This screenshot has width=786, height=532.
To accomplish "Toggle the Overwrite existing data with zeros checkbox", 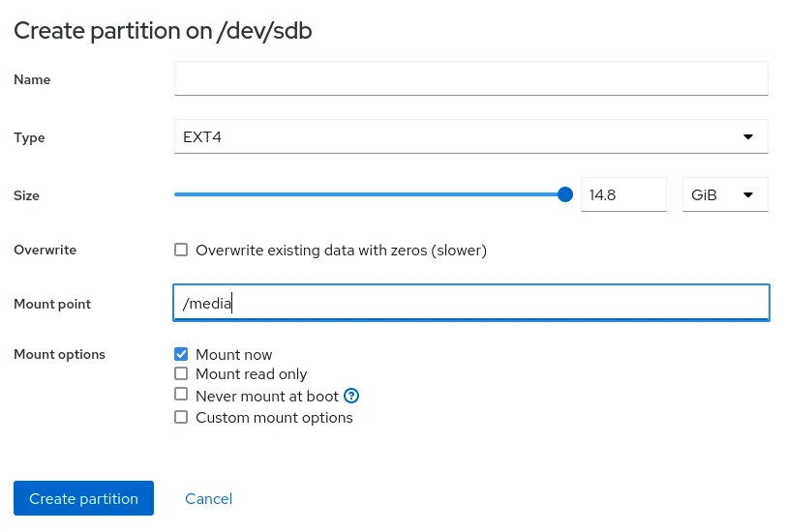I will point(181,251).
